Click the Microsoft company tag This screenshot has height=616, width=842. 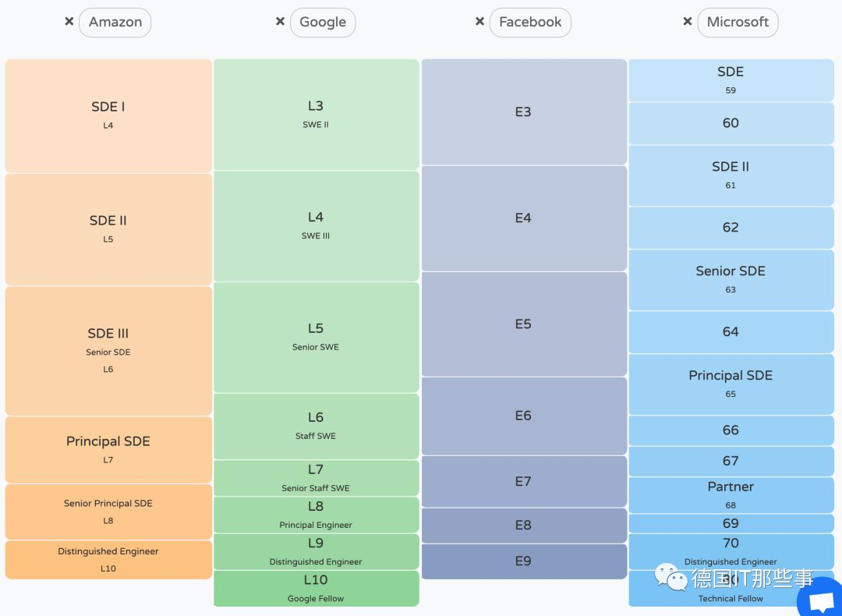click(738, 23)
